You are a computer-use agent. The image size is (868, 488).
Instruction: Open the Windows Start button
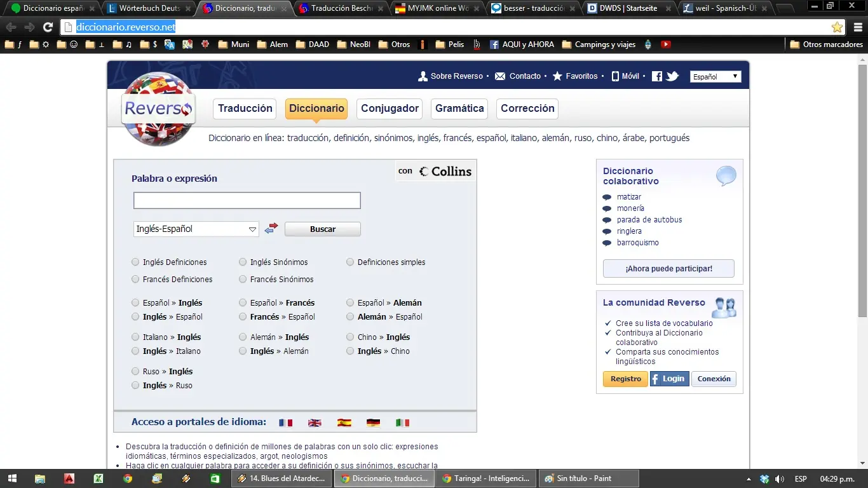[x=12, y=478]
